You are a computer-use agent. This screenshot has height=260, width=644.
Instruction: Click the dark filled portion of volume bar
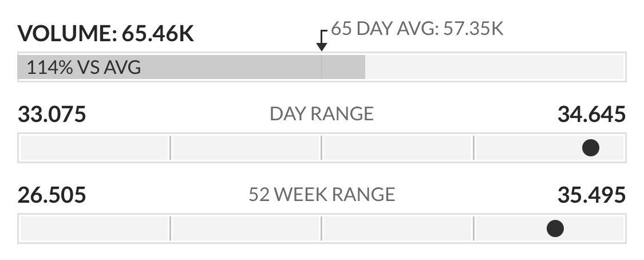[191, 67]
